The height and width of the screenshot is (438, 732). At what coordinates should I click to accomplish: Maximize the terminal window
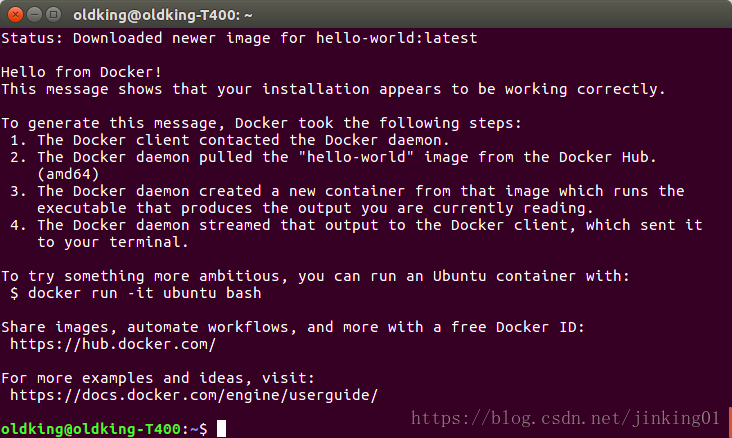[54, 13]
